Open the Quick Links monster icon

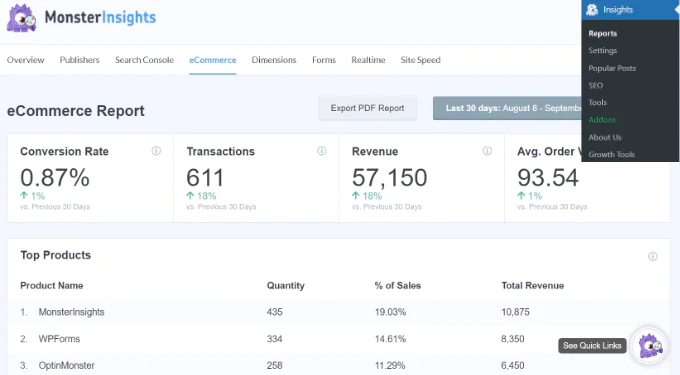pos(649,346)
